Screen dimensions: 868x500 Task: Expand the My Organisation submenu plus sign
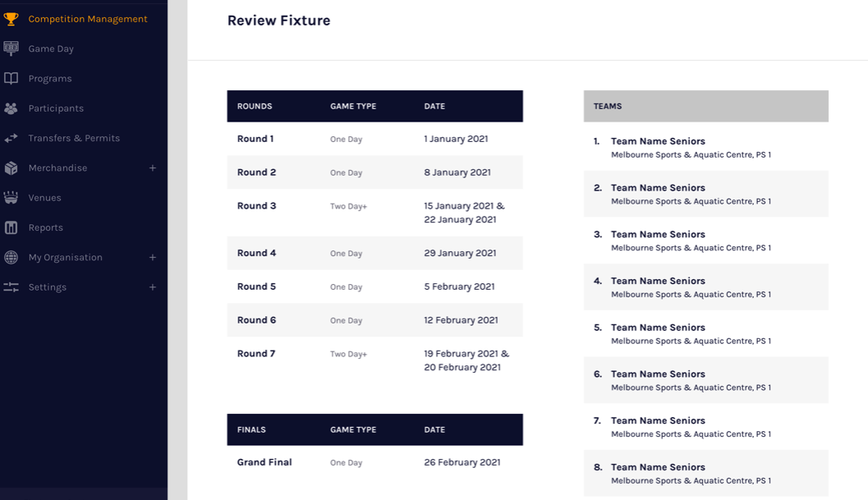152,258
